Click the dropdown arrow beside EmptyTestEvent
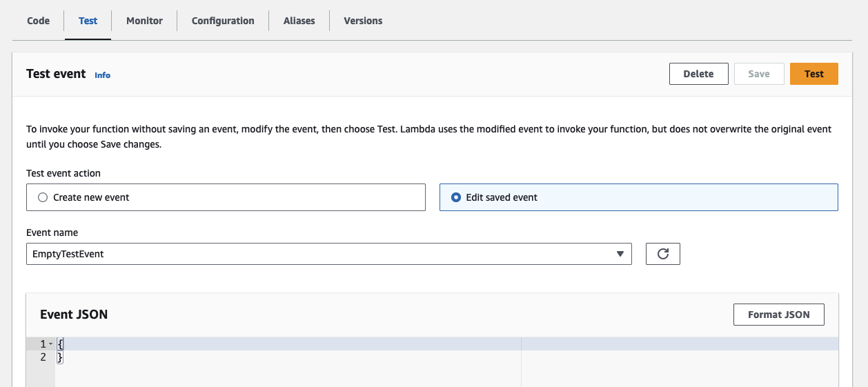The height and width of the screenshot is (387, 868). coord(619,254)
